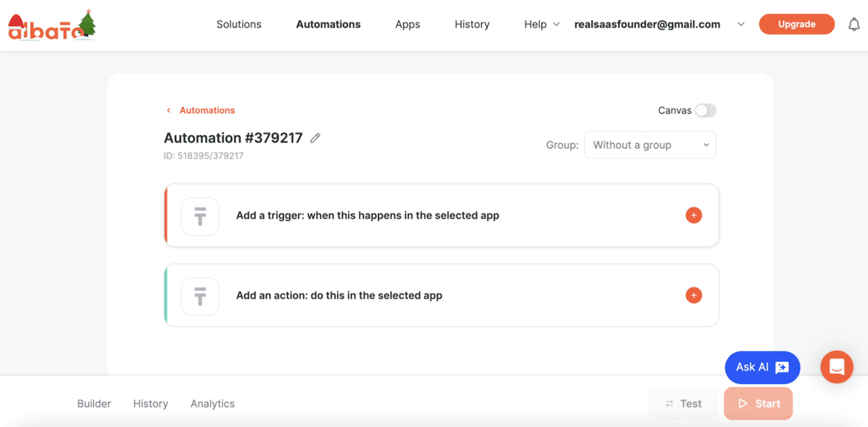Go to Solutions in top navigation
The width and height of the screenshot is (868, 427).
click(x=238, y=24)
